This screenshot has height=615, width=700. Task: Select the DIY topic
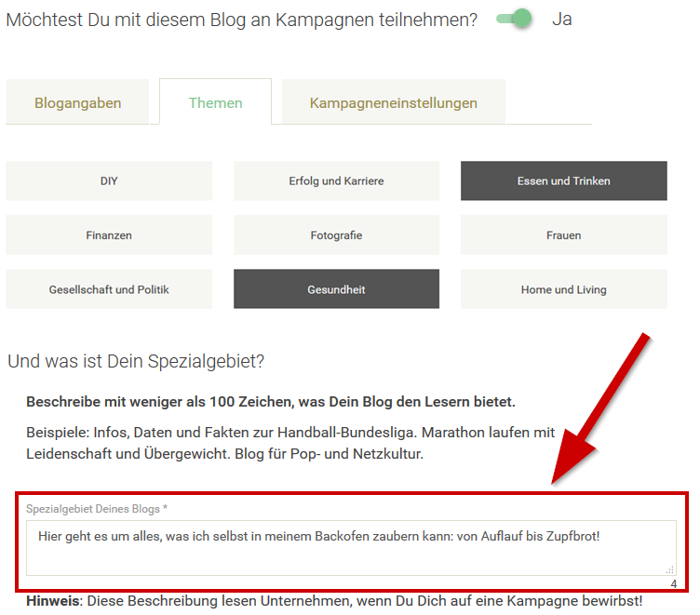(109, 181)
